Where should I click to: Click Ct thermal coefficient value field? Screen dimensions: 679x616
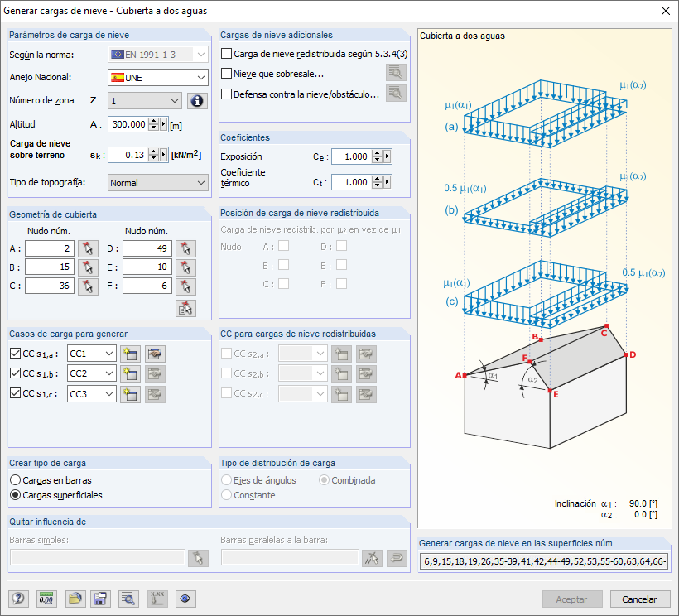352,182
